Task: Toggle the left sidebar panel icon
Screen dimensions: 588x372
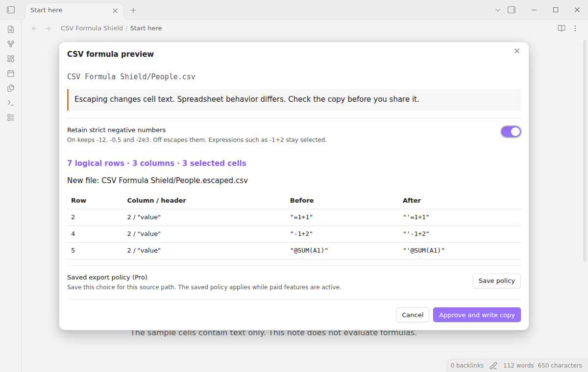Action: coord(11,10)
